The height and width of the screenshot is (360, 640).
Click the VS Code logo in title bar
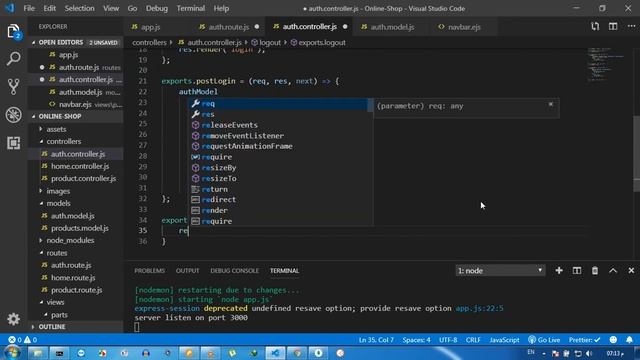pos(9,8)
